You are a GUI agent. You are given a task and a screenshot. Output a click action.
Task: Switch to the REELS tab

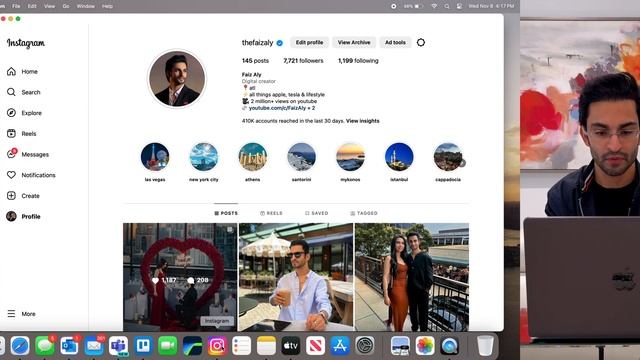coord(271,213)
